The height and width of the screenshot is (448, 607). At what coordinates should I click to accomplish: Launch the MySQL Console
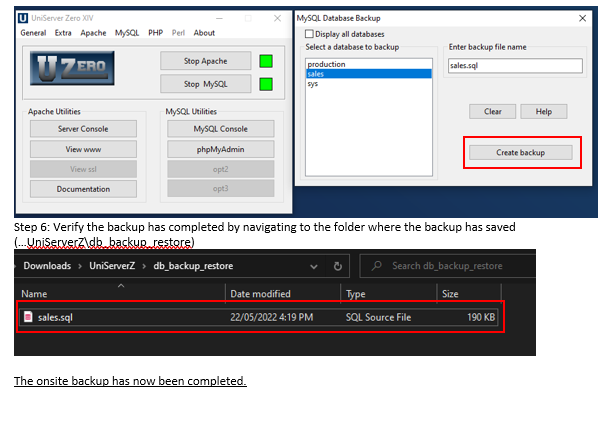tap(221, 129)
